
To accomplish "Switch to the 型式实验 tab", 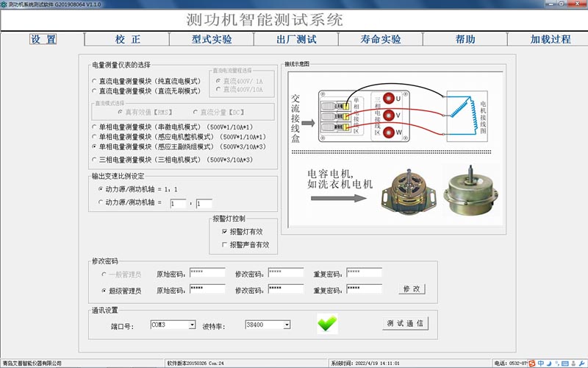I will coord(212,40).
